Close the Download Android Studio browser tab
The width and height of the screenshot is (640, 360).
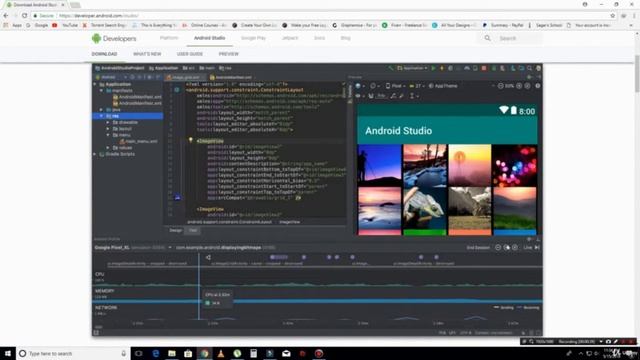coord(63,4)
